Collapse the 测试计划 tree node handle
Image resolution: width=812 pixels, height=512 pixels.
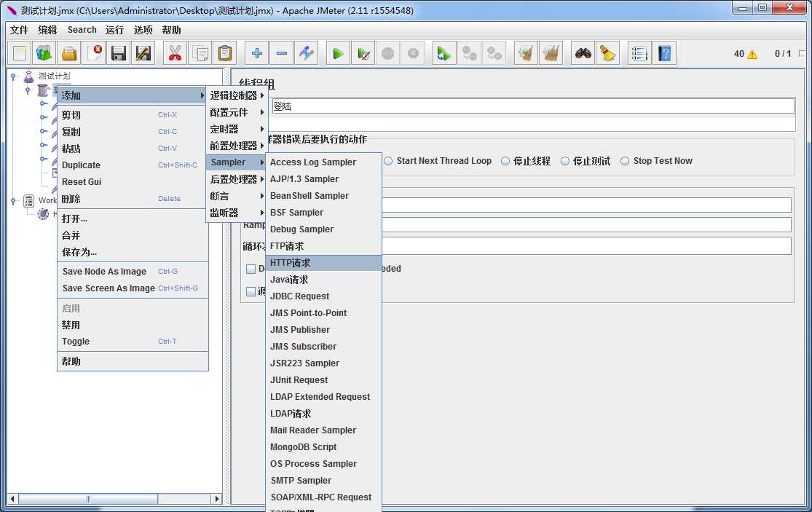coord(14,76)
